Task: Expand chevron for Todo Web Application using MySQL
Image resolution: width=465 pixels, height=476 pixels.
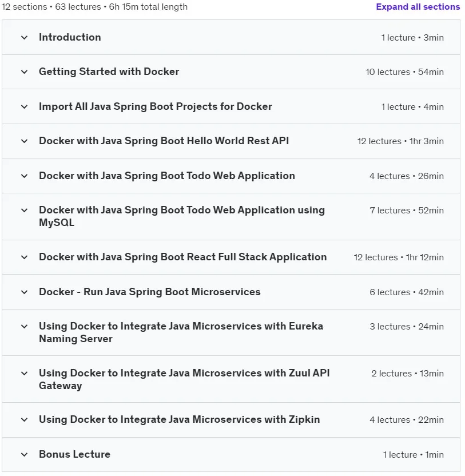Action: click(x=24, y=211)
